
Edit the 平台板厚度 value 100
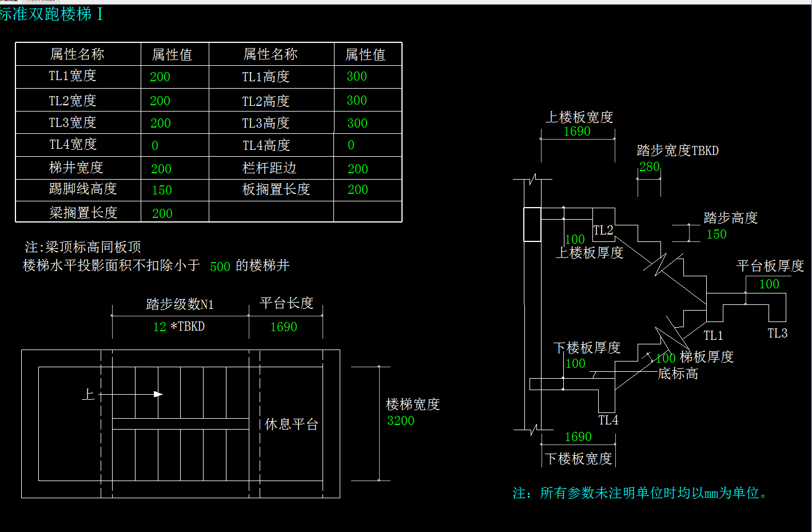click(769, 284)
